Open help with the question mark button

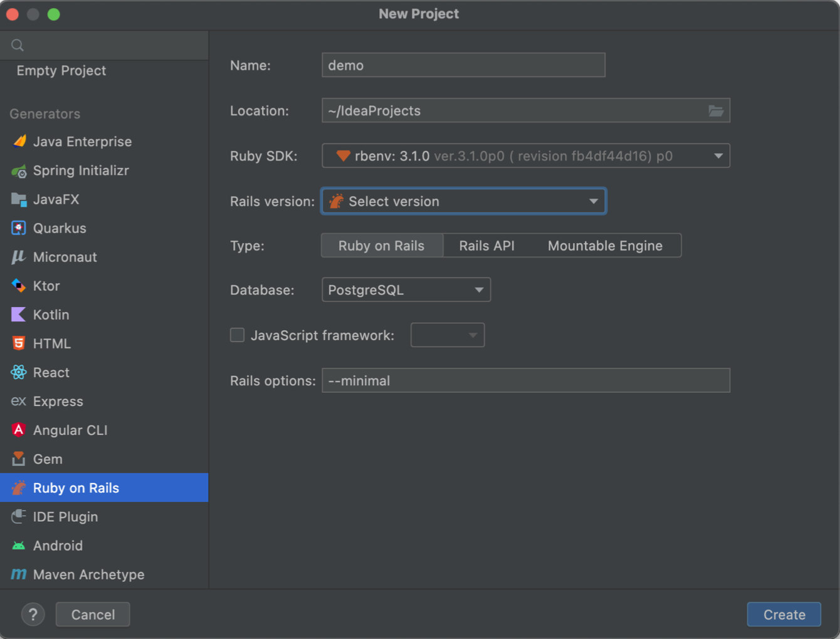click(x=33, y=615)
